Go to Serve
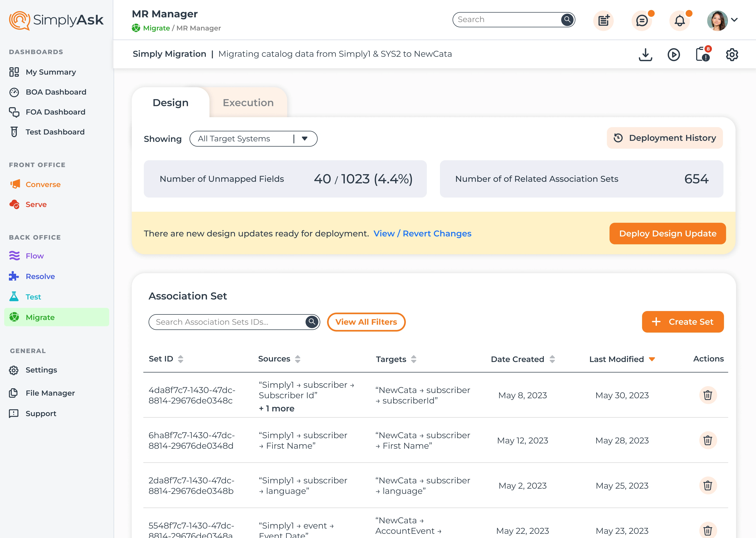Viewport: 756px width, 538px height. coord(36,204)
